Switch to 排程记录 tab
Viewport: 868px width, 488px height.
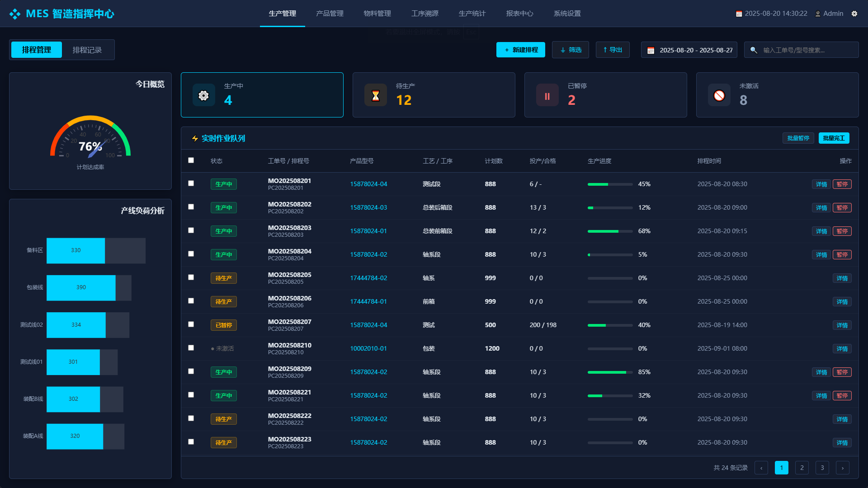click(87, 50)
